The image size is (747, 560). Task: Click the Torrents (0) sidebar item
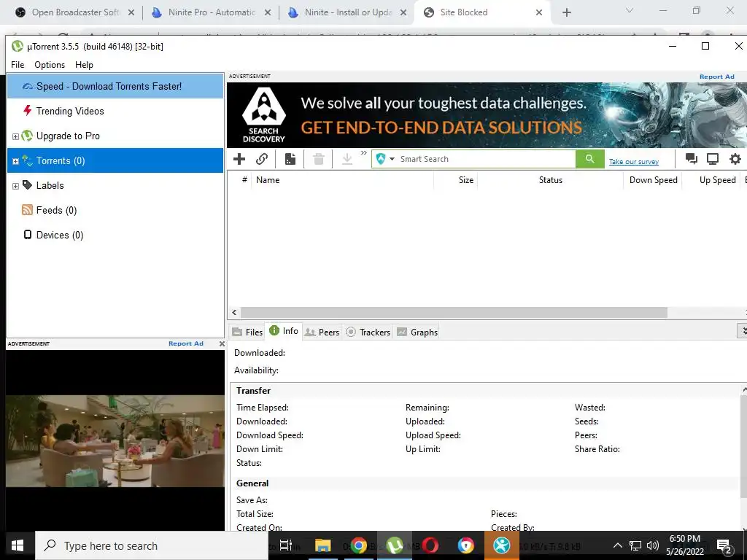click(x=115, y=160)
